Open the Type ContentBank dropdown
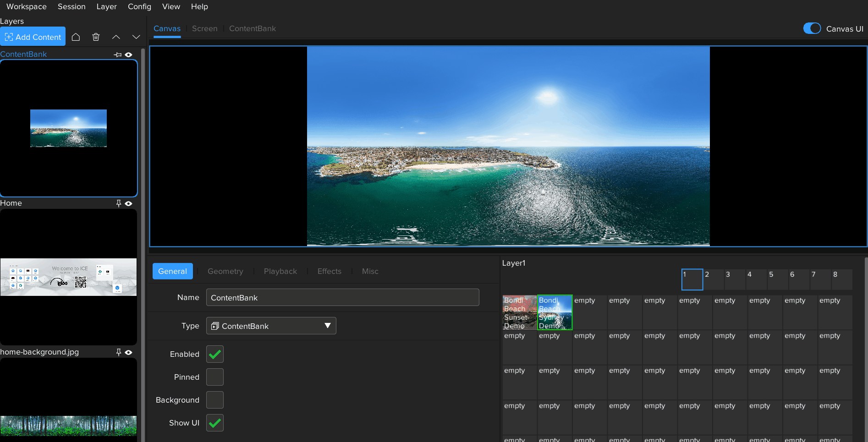This screenshot has height=442, width=868. (x=271, y=326)
